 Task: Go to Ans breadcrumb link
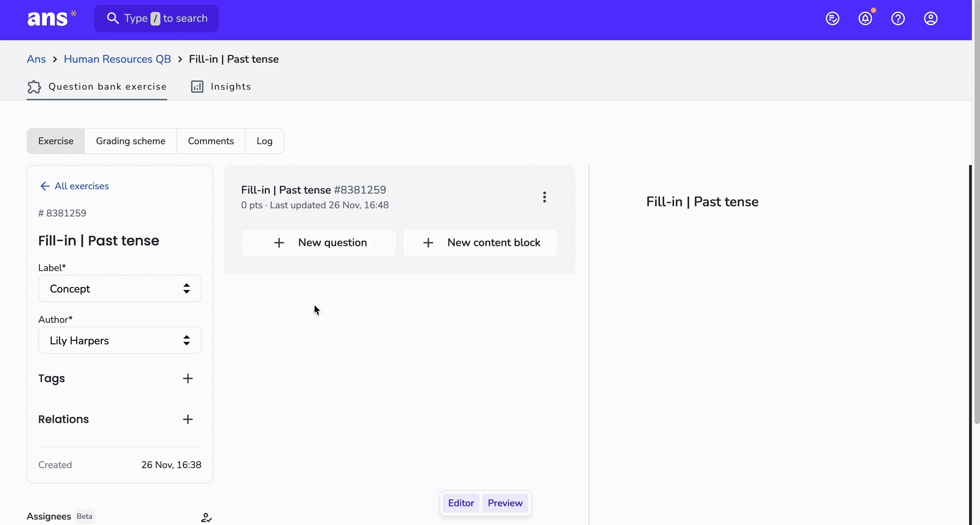pos(36,59)
